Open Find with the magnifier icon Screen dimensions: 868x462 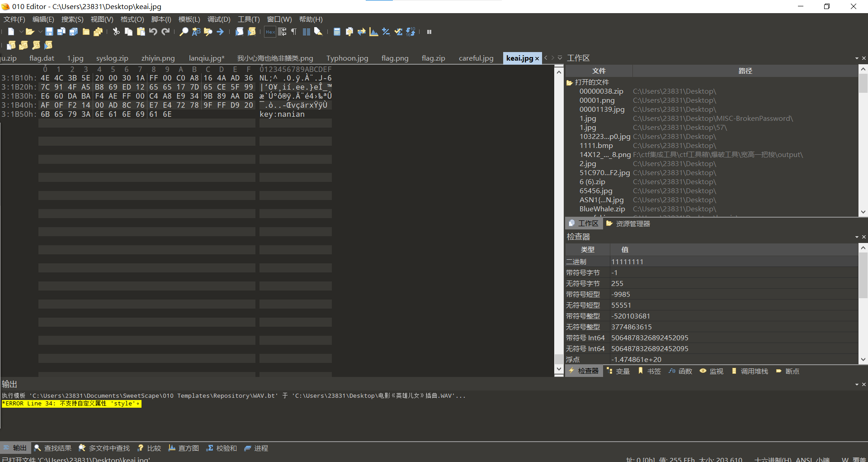click(x=184, y=32)
